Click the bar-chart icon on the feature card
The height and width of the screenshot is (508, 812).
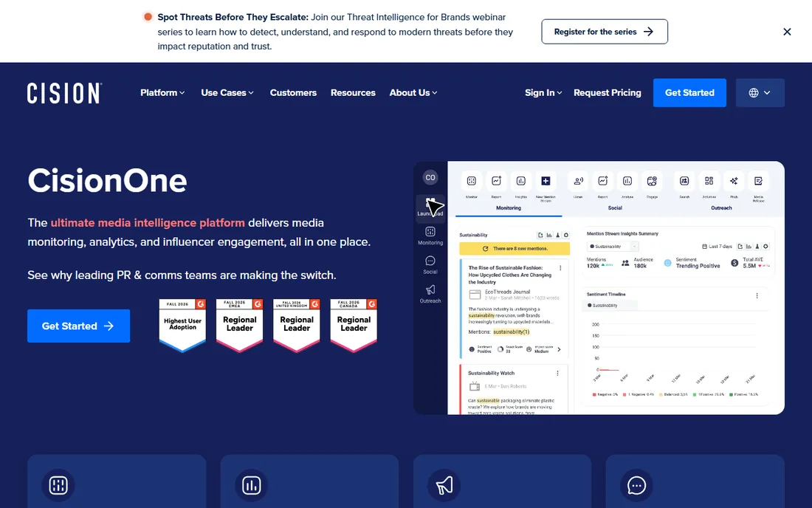point(251,485)
